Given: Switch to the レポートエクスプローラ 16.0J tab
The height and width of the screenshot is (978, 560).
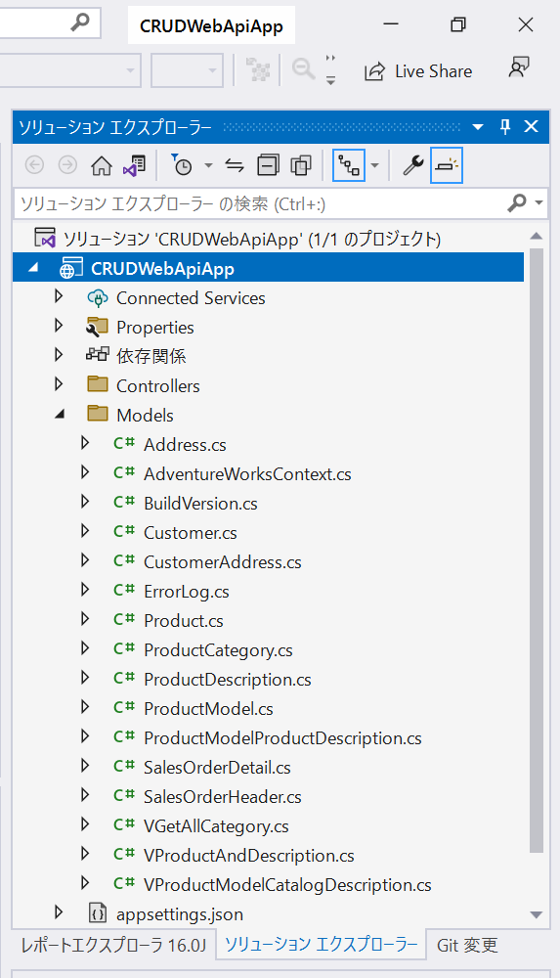Looking at the screenshot, I should click(113, 945).
